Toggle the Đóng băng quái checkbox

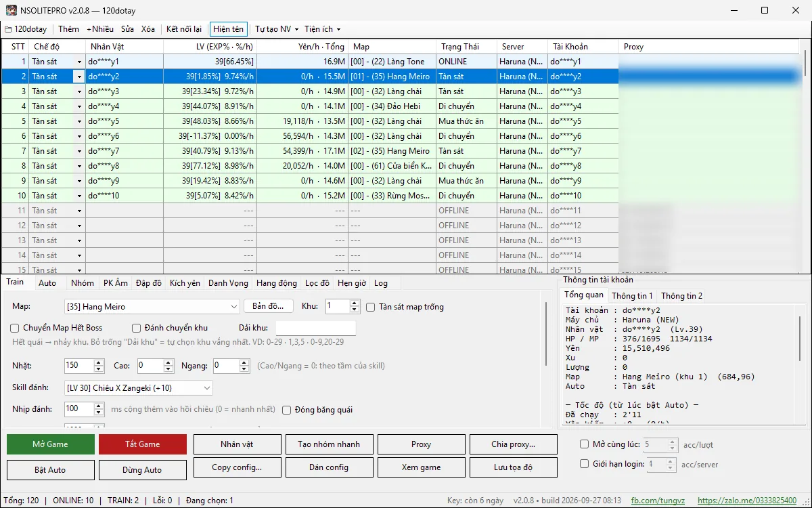[287, 410]
